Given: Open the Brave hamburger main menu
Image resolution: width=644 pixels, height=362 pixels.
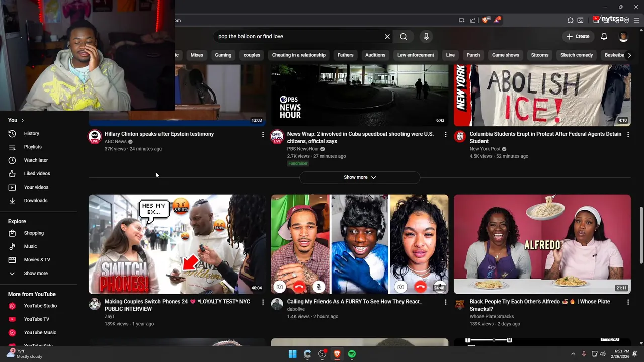Looking at the screenshot, I should [636, 20].
